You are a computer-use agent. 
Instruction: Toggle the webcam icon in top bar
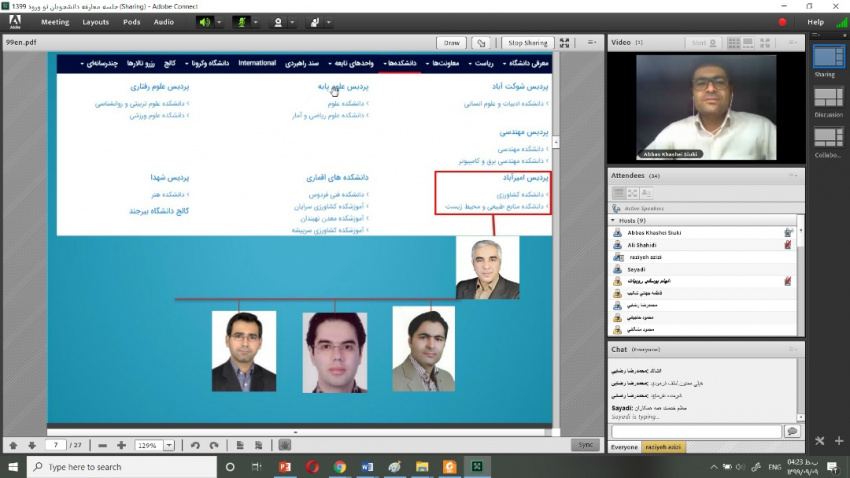pyautogui.click(x=278, y=21)
